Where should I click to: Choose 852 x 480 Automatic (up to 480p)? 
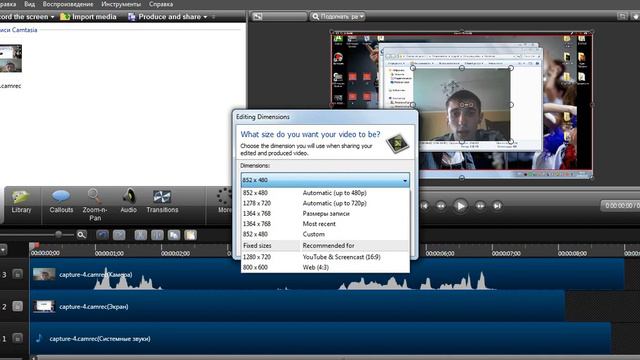tap(325, 193)
